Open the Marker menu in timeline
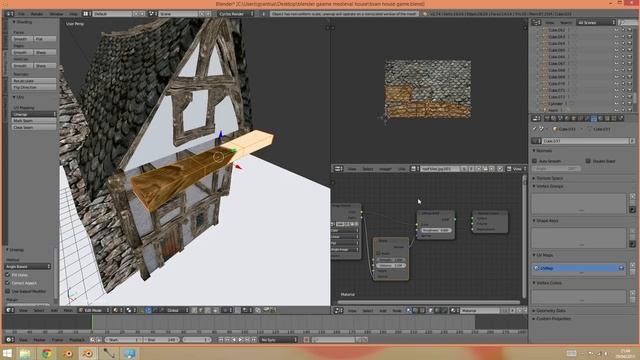 (x=40, y=340)
